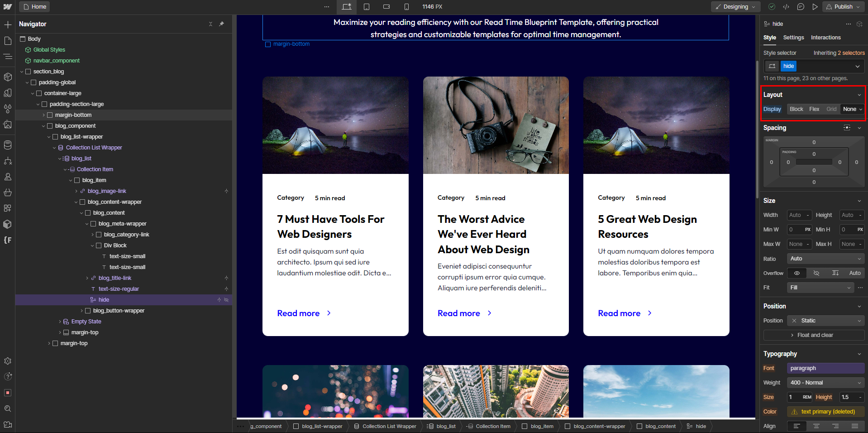The image size is (868, 433).
Task: Justify text in Typography Align
Action: click(855, 426)
